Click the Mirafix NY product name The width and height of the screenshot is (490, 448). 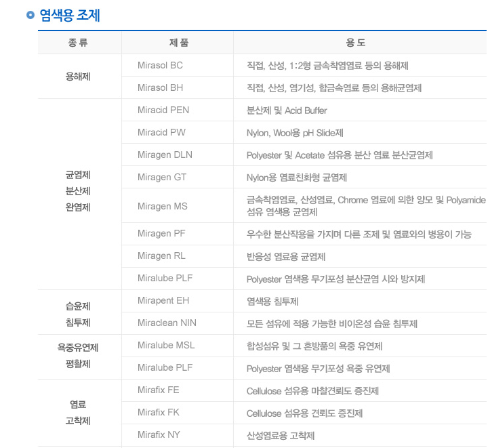tap(159, 434)
